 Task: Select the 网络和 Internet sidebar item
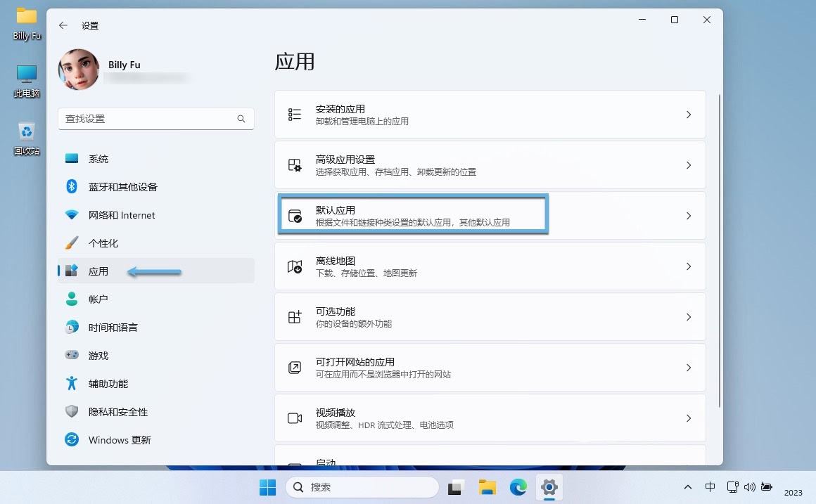tap(121, 215)
